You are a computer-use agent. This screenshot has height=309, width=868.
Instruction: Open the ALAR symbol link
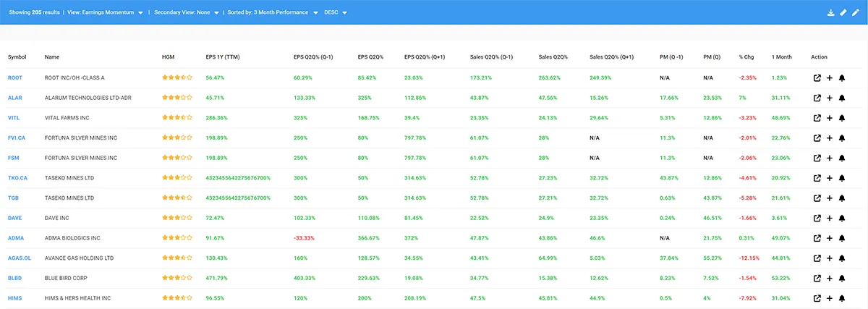click(x=15, y=97)
